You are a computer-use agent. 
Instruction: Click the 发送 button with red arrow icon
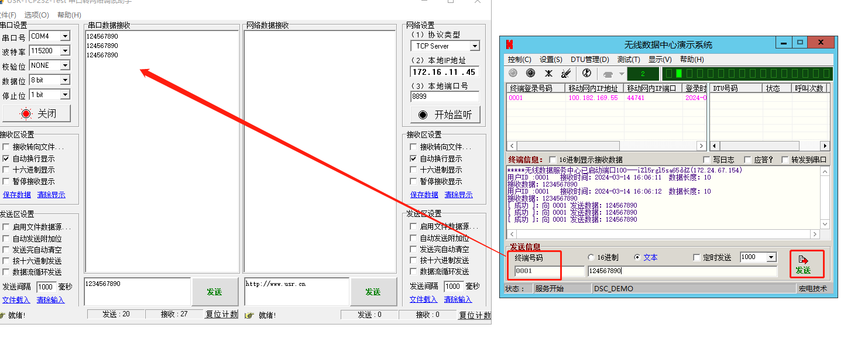click(x=806, y=264)
